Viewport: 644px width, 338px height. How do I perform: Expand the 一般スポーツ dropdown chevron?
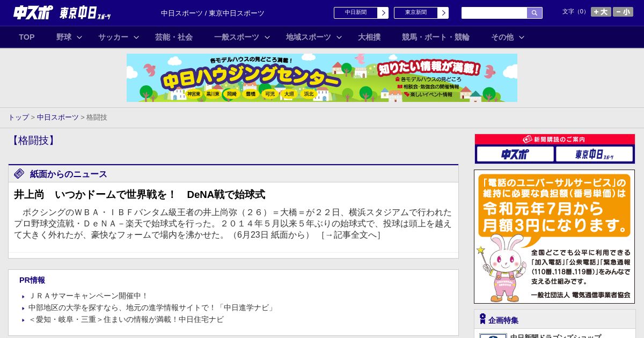pyautogui.click(x=267, y=37)
